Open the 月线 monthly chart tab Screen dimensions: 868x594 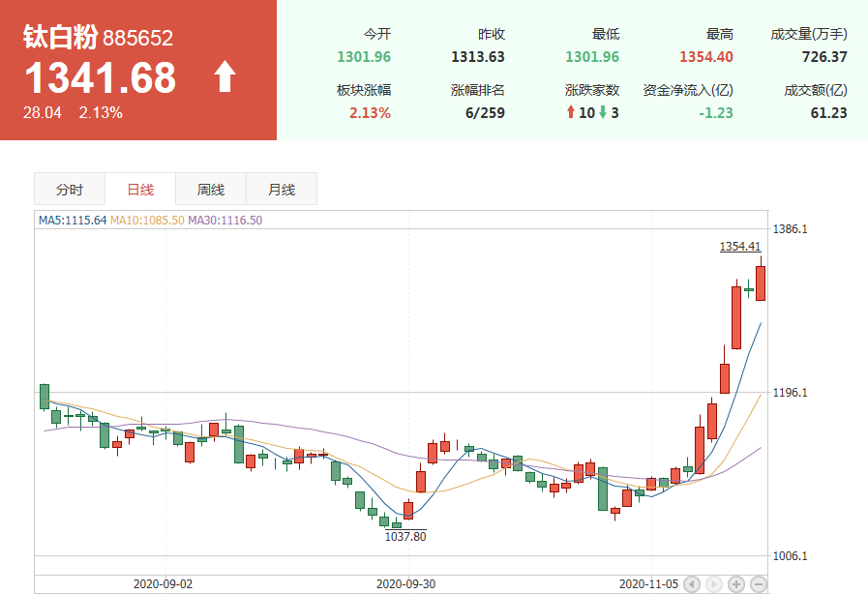pos(282,190)
